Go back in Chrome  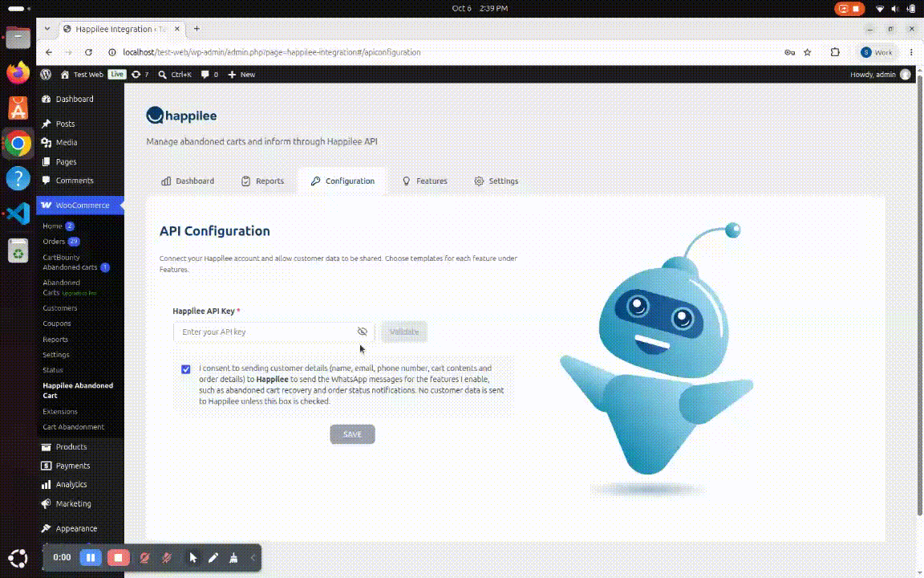(49, 52)
